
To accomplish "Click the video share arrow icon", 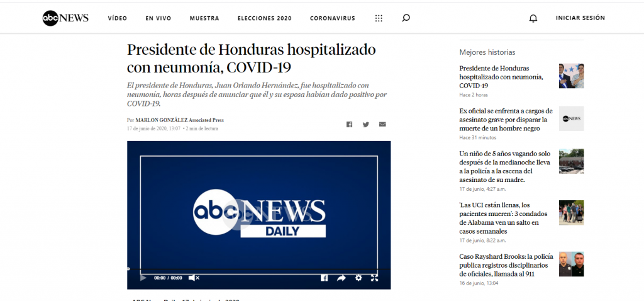I will pyautogui.click(x=341, y=278).
